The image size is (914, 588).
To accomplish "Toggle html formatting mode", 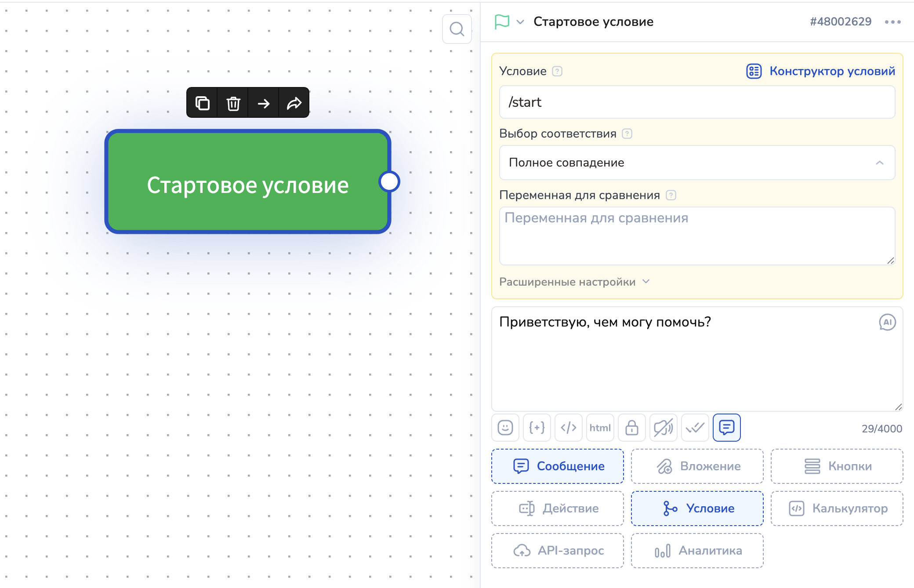I will (x=600, y=428).
